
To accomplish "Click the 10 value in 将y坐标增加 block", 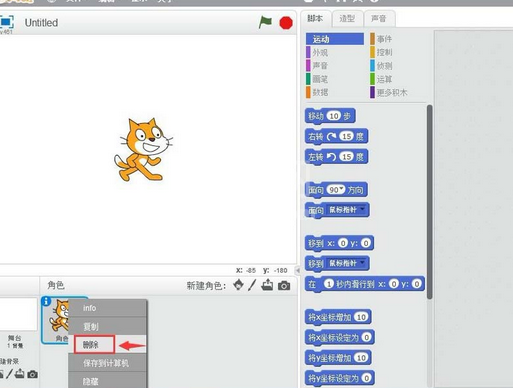I will coord(362,358).
